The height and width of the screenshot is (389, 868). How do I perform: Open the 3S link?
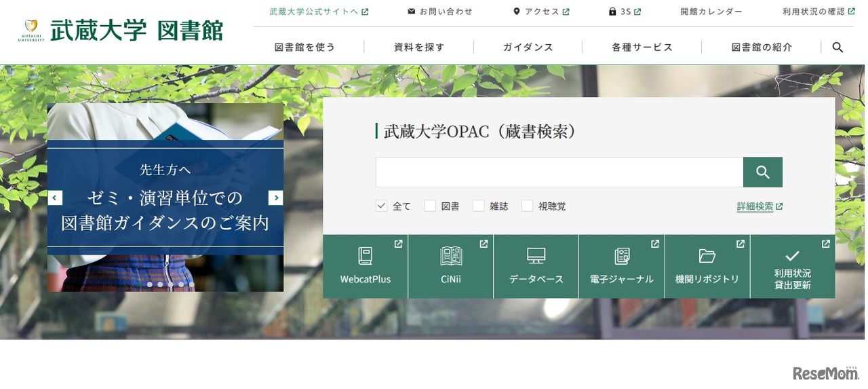[625, 12]
